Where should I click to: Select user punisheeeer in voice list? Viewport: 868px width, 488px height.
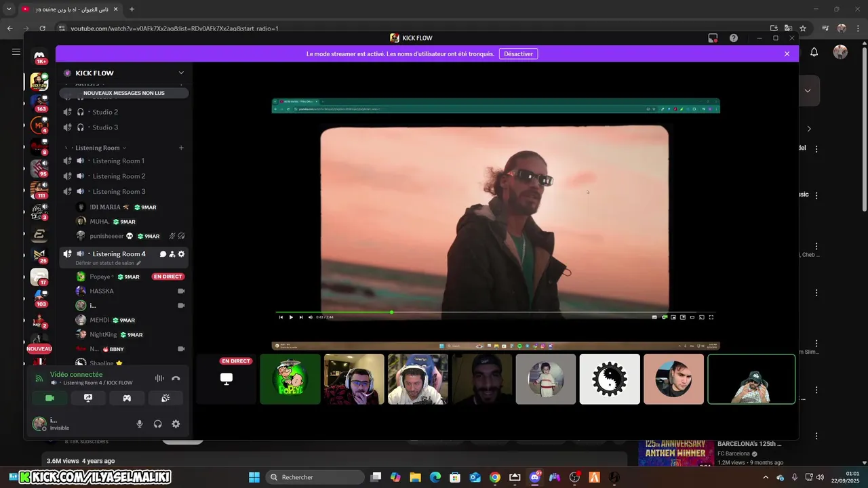(106, 236)
